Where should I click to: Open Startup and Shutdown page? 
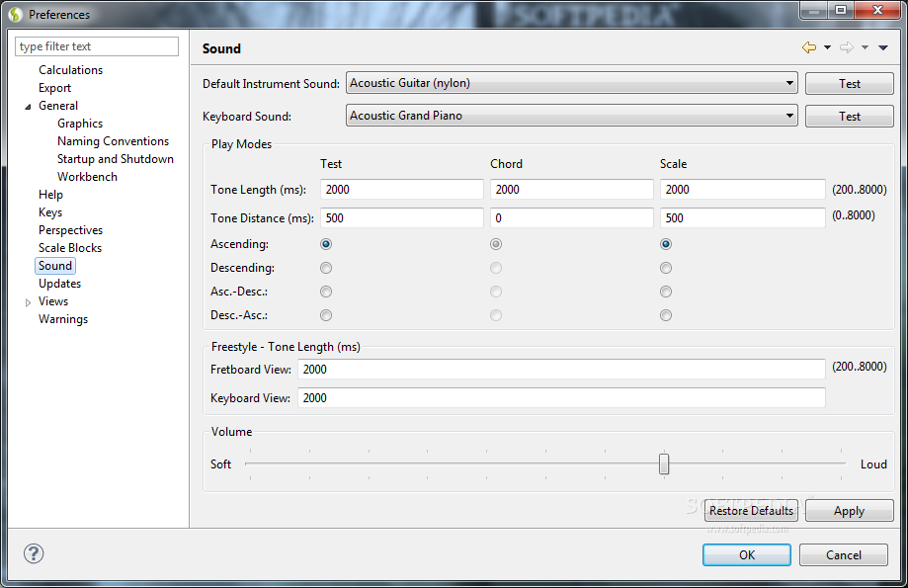[116, 159]
